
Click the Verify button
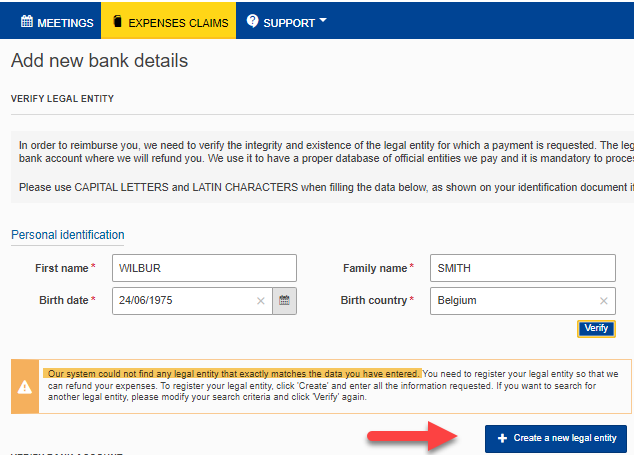tap(596, 328)
